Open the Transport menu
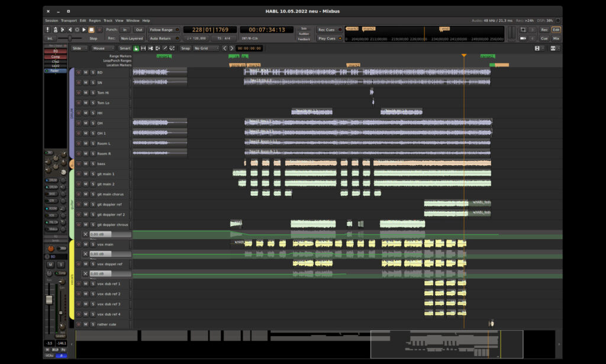Screen dimensions: 606x364 pos(69,21)
